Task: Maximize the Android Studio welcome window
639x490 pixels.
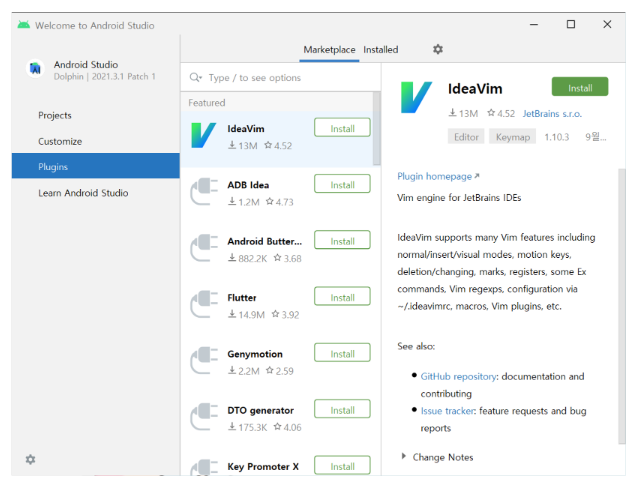Action: [571, 24]
